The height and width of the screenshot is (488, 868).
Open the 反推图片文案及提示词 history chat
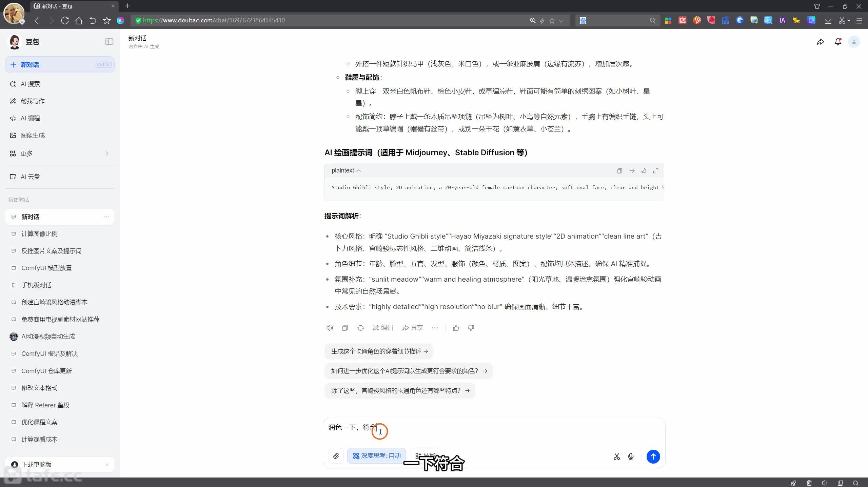[60, 251]
